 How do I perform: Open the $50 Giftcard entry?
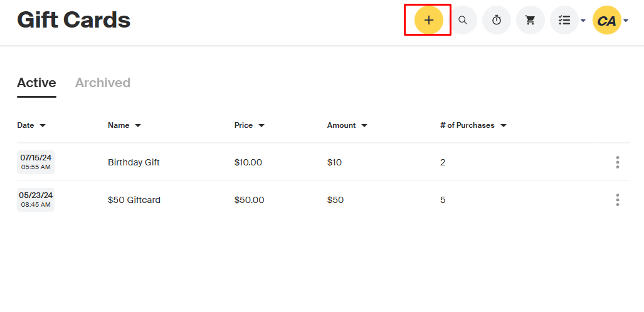[134, 200]
